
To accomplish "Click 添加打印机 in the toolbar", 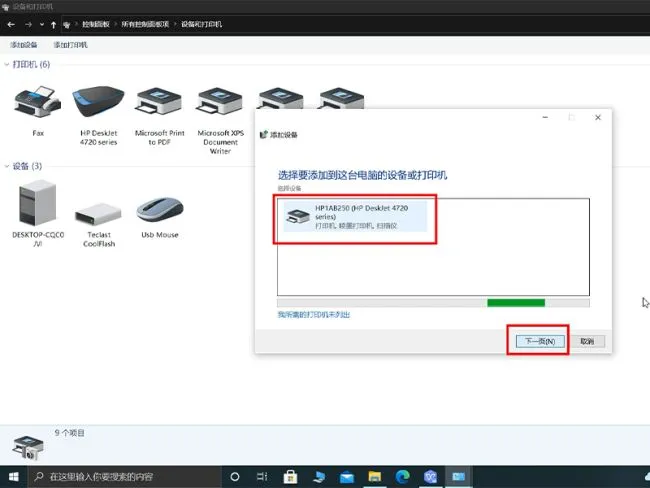I will click(x=70, y=45).
